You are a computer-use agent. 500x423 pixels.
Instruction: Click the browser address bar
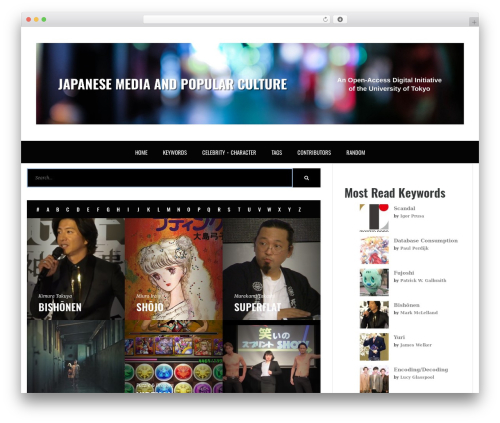(237, 19)
